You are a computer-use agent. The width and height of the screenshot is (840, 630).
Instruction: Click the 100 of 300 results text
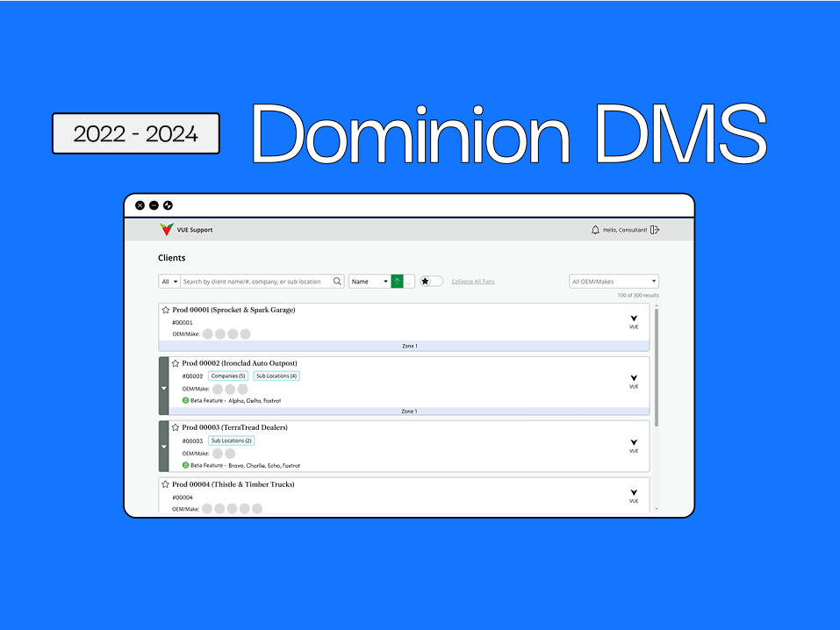click(x=638, y=295)
